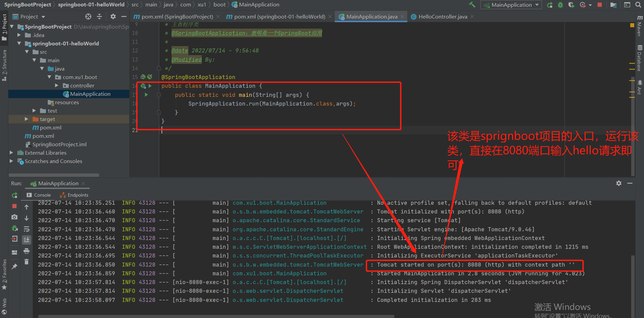
Task: Rerun MainApplication in Run panel
Action: point(14,195)
